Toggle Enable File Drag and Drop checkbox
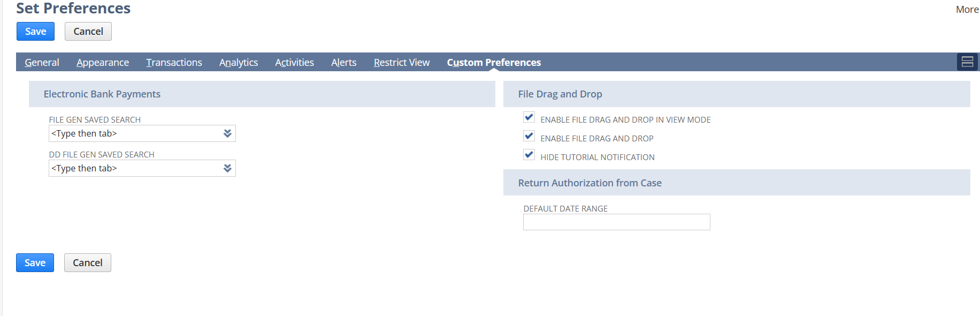Screen dimensions: 980x316 pyautogui.click(x=529, y=136)
